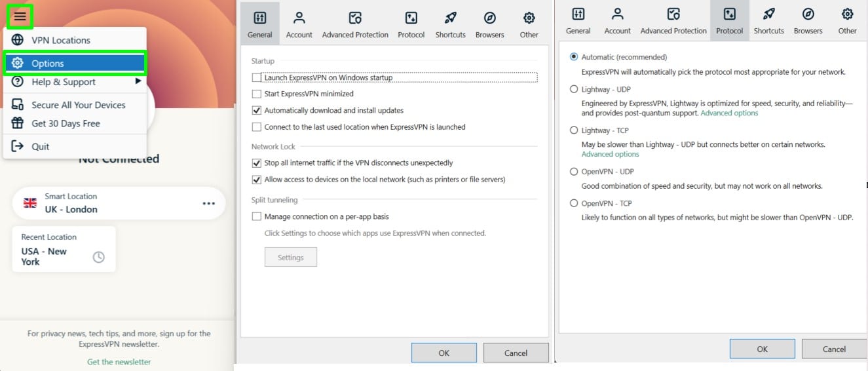This screenshot has height=371, width=868.
Task: Click OK in the General options window
Action: pos(444,353)
